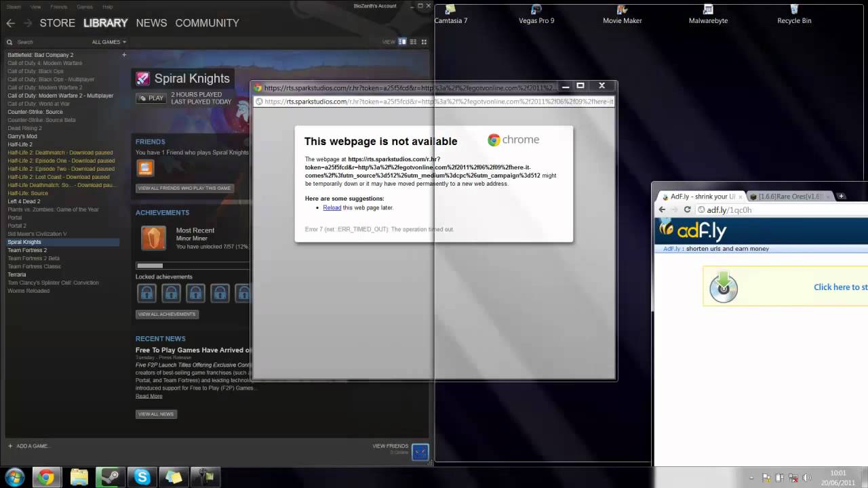Image resolution: width=868 pixels, height=488 pixels.
Task: Select Team Fortress 2 in games list
Action: [27, 250]
